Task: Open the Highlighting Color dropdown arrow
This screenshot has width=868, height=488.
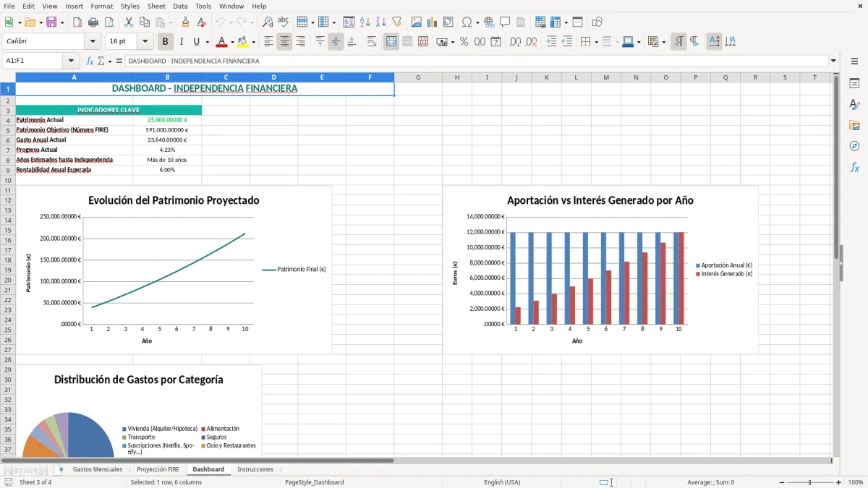Action: coord(253,42)
